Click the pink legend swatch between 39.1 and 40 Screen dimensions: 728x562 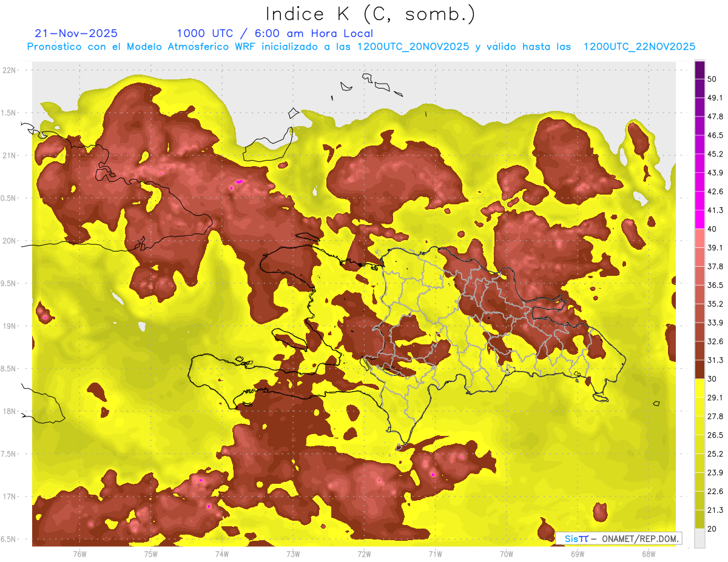[x=699, y=238]
